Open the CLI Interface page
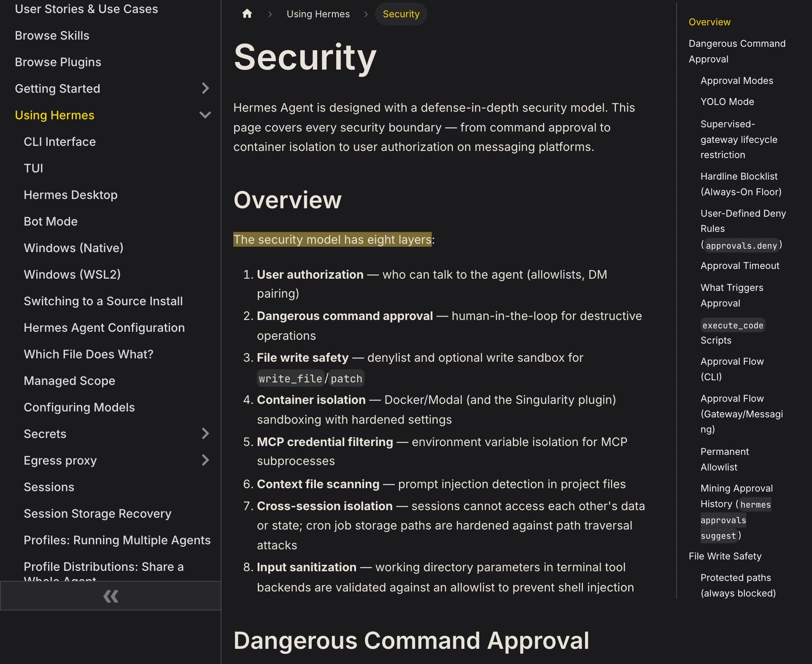Image resolution: width=812 pixels, height=664 pixels. (60, 142)
